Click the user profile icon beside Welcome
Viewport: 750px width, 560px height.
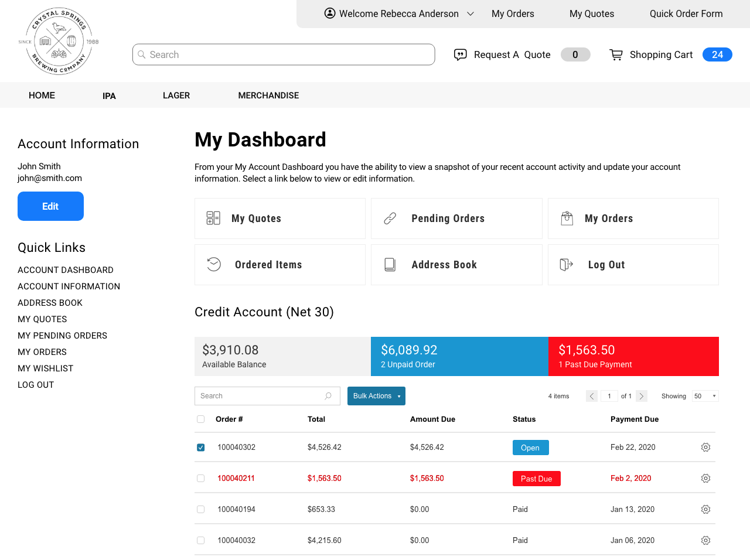[330, 13]
